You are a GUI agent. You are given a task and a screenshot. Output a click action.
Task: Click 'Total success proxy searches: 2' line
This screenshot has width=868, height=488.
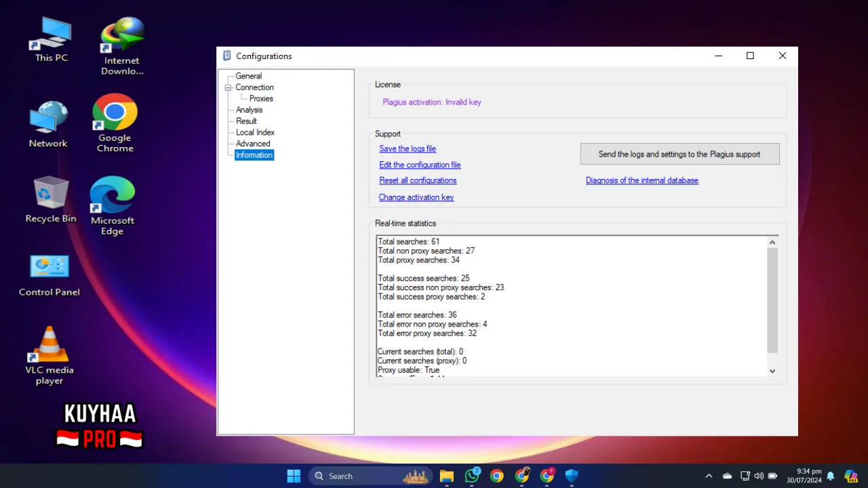click(x=431, y=296)
